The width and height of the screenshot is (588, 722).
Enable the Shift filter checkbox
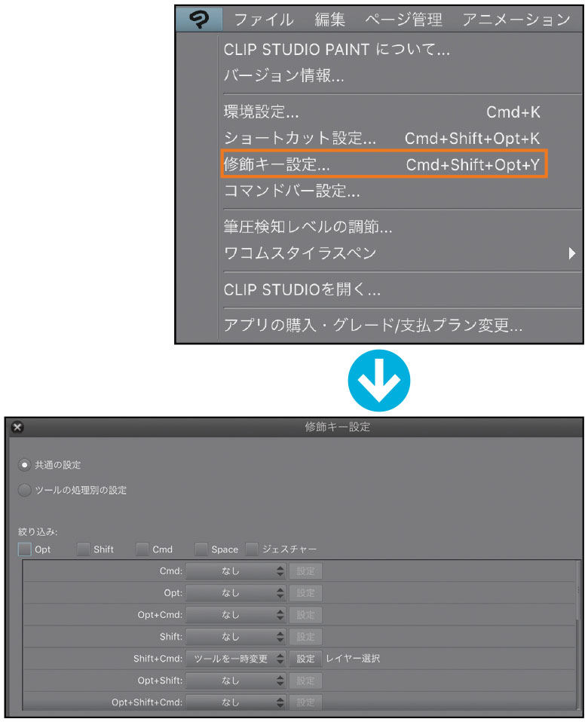84,549
